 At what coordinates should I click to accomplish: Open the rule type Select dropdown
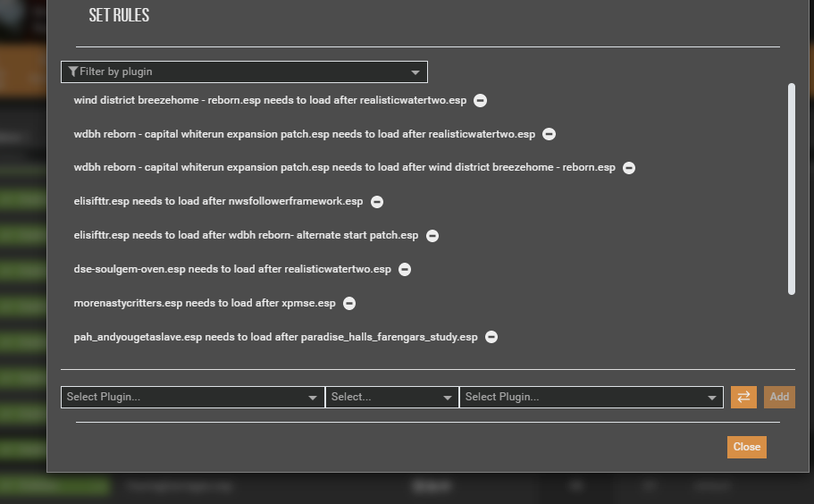click(392, 397)
